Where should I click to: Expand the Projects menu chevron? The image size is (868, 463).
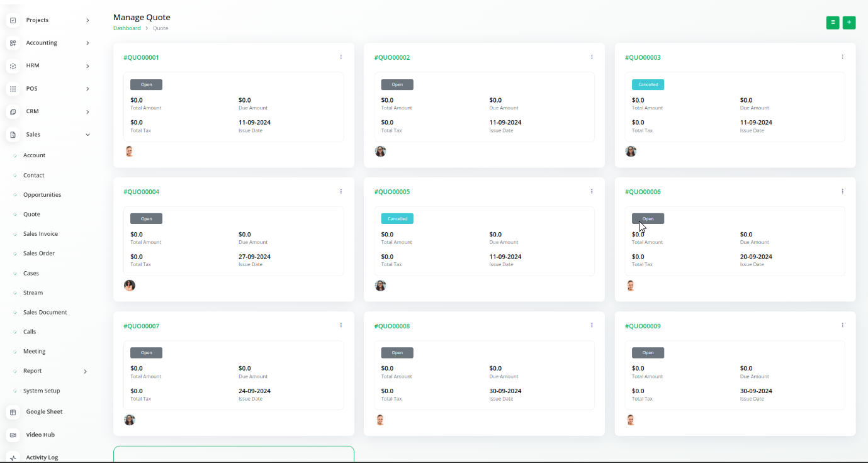tap(87, 21)
